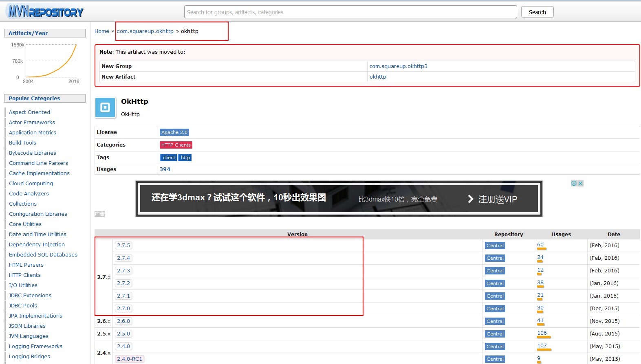
Task: Focus the search groups, artifacts field
Action: coord(350,12)
